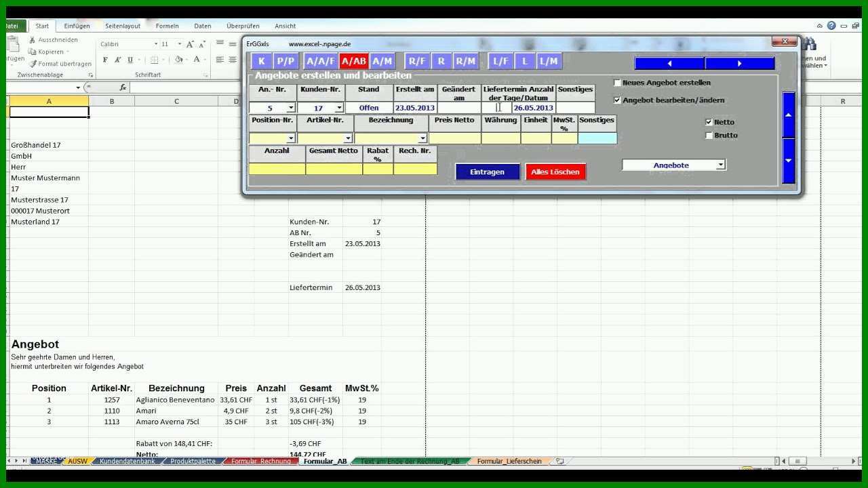
Task: Open the Angebote combo box
Action: tap(674, 165)
